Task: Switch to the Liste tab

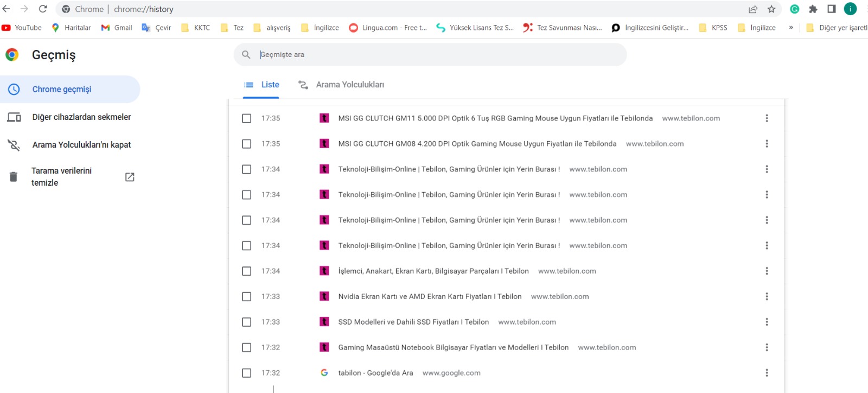Action: point(261,85)
